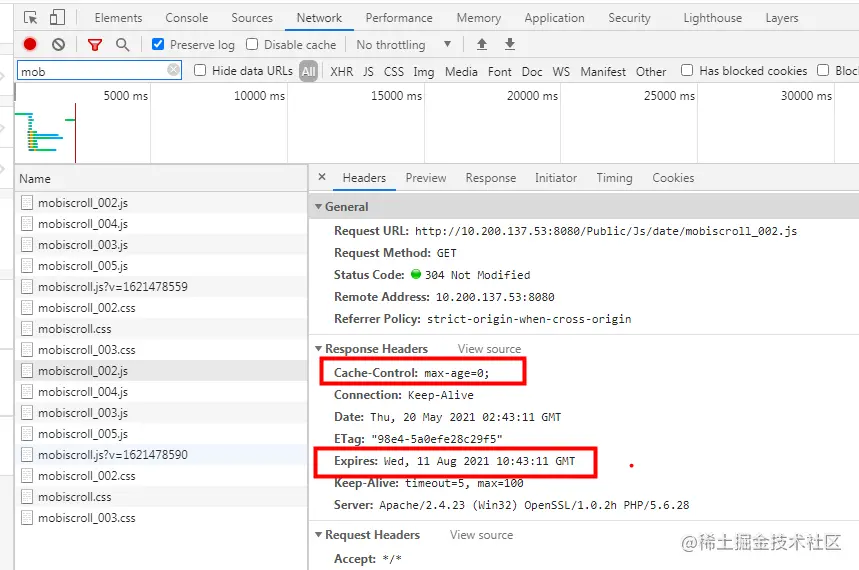Switch to the Console tab
This screenshot has width=859, height=570.
pos(187,18)
